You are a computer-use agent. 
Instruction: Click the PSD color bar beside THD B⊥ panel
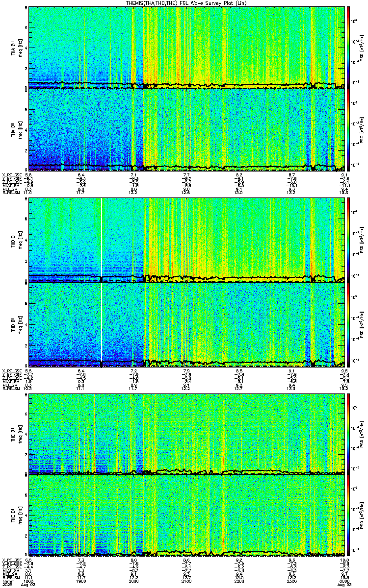point(348,240)
